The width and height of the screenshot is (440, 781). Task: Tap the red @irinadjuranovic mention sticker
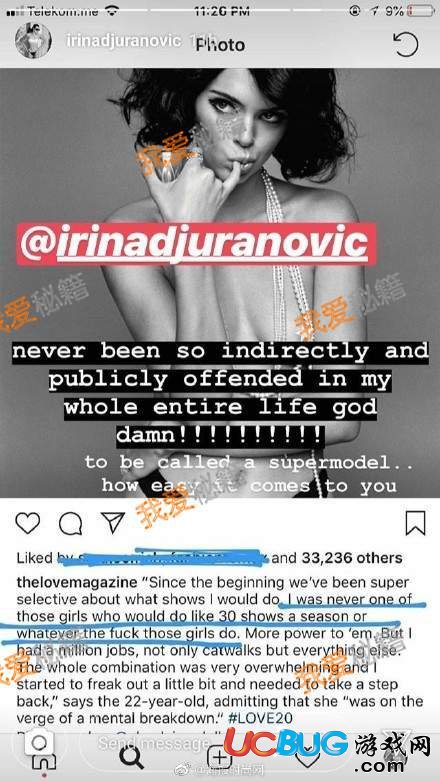pos(196,244)
